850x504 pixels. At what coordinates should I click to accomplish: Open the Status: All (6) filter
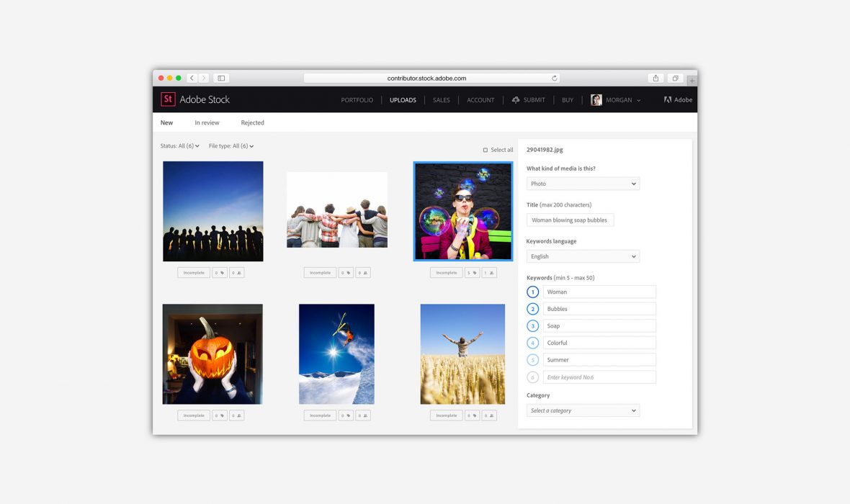click(179, 146)
